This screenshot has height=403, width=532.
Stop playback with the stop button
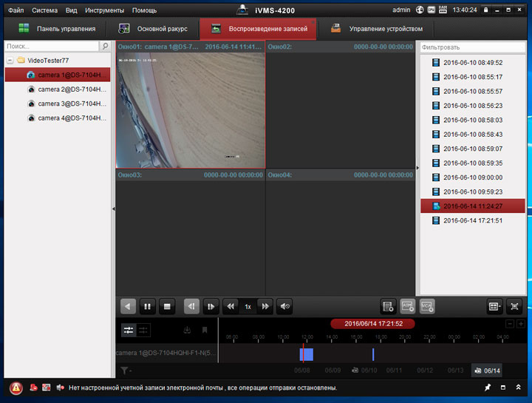167,305
